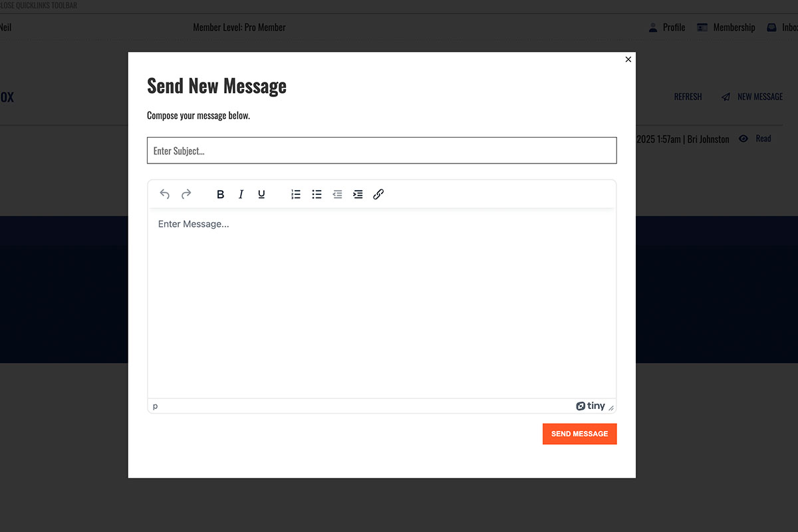
Task: Redo the last edit in the message editor
Action: pos(186,194)
